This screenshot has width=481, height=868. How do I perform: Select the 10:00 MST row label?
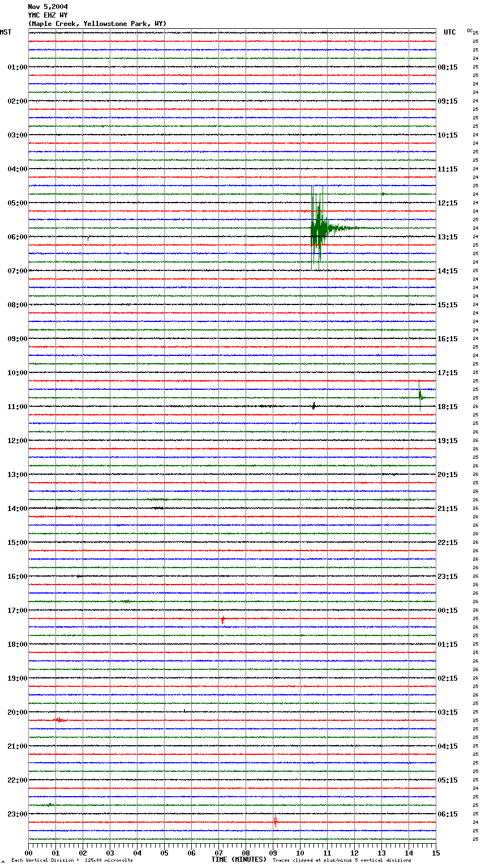click(x=18, y=373)
